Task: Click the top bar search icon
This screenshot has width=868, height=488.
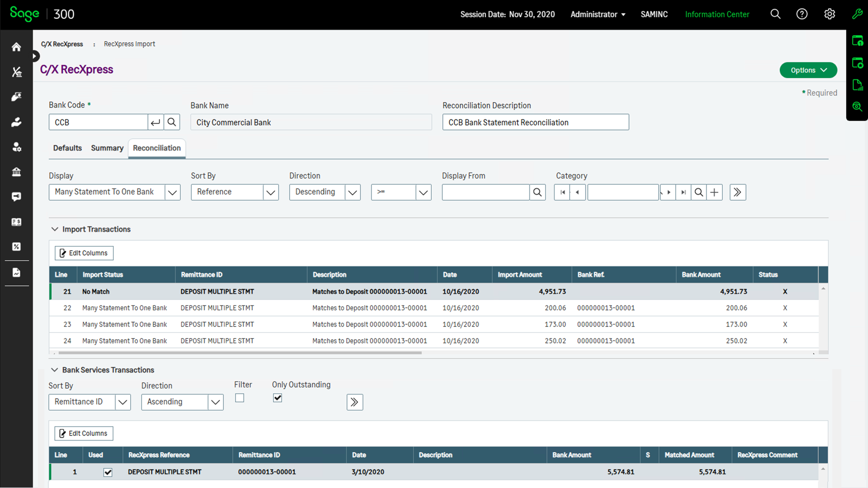Action: click(775, 14)
